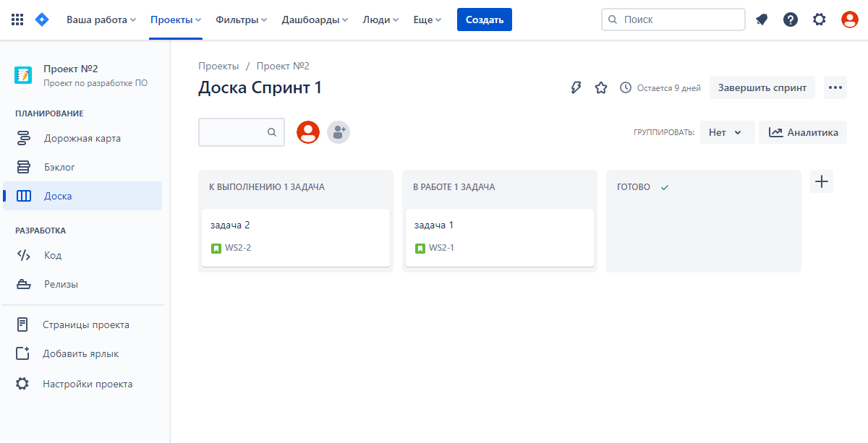Click the add people avatar icon
The height and width of the screenshot is (443, 868).
[x=339, y=132]
